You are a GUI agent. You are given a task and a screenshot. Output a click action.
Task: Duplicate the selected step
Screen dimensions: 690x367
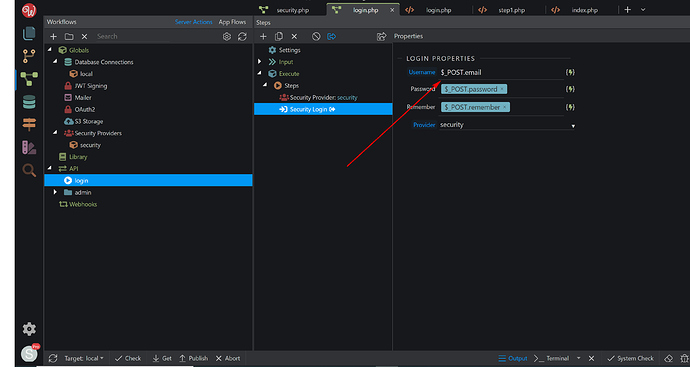279,37
